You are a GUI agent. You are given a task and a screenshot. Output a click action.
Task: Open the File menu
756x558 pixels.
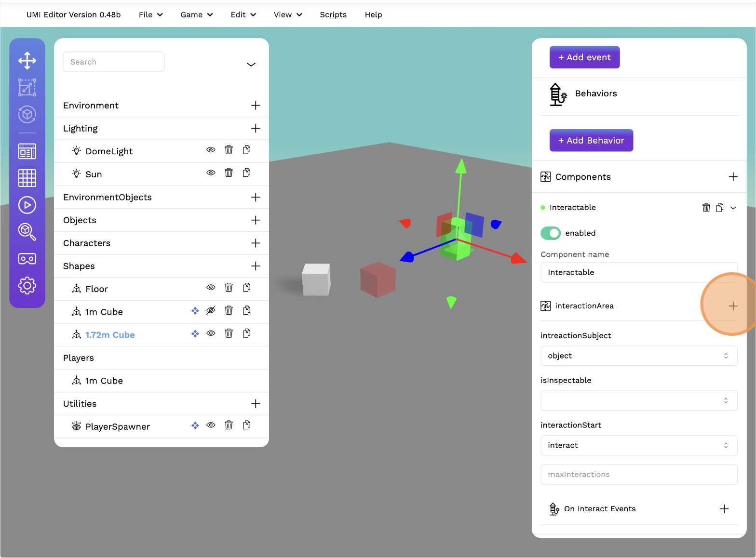click(x=150, y=15)
